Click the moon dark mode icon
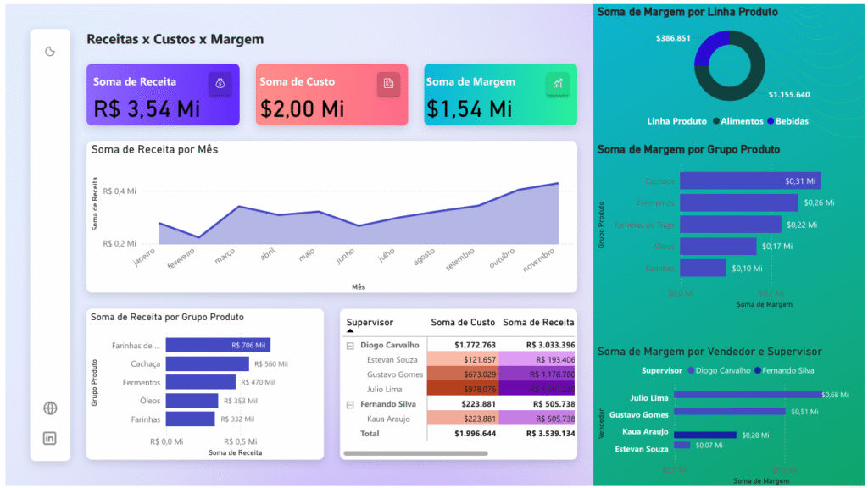868x488 pixels. 50,52
